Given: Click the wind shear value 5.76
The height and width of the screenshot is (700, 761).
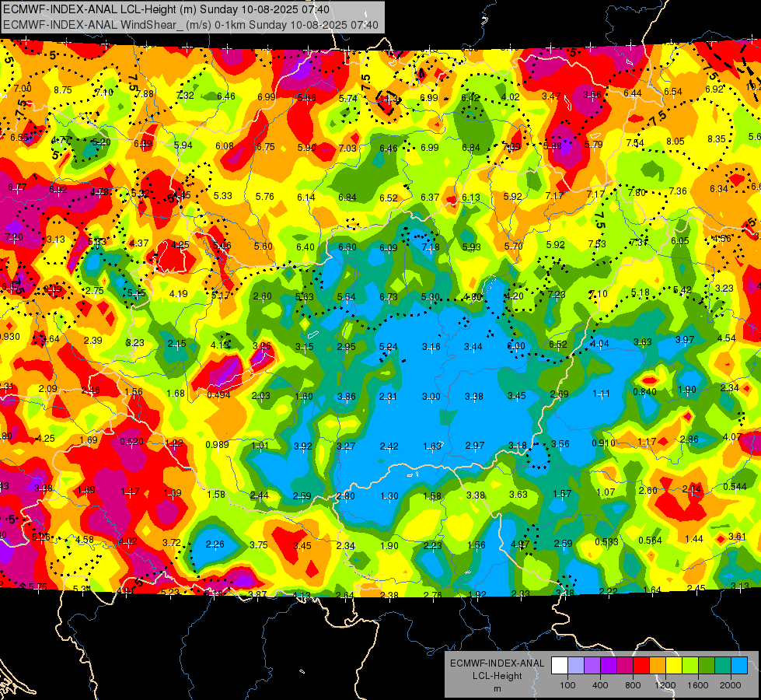Looking at the screenshot, I should tap(265, 196).
